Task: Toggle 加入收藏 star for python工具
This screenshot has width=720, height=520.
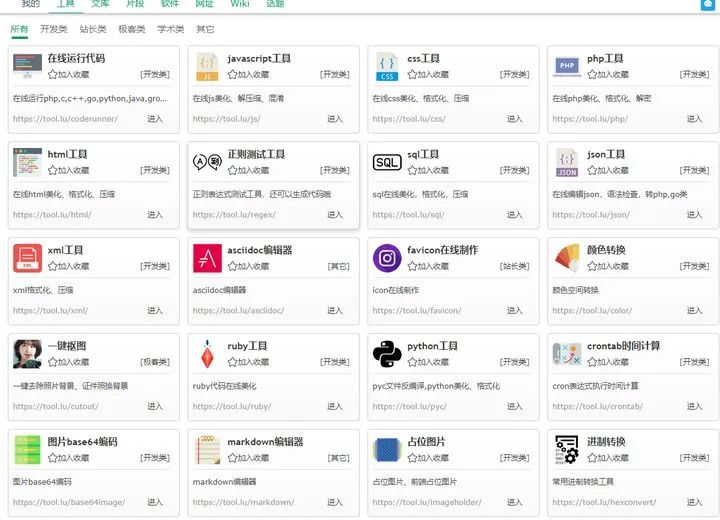Action: [x=412, y=362]
